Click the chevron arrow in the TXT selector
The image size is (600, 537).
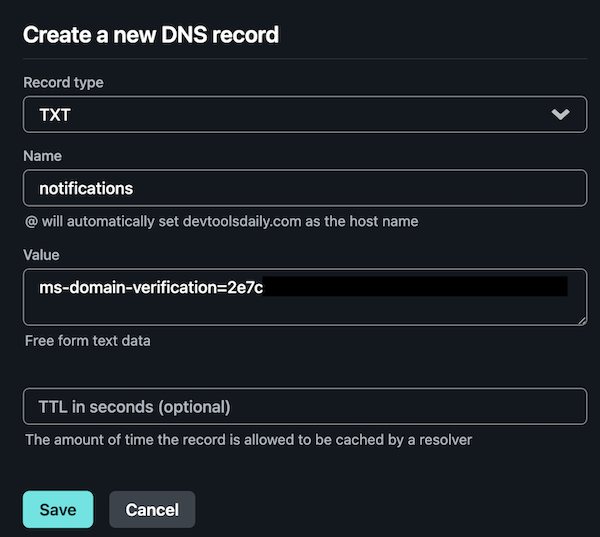[x=561, y=114]
